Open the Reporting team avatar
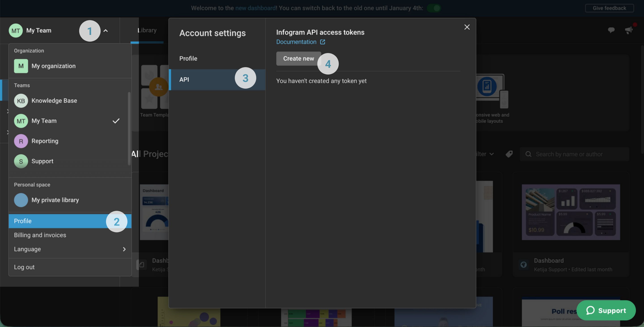 [21, 141]
